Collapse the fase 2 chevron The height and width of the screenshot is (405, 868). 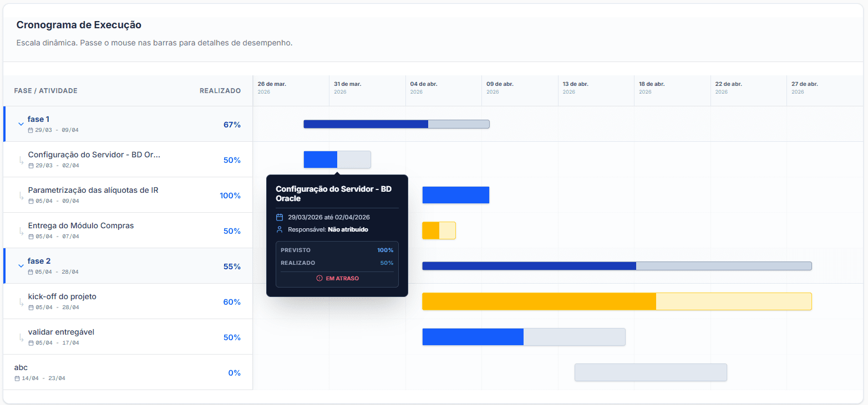[x=21, y=266]
